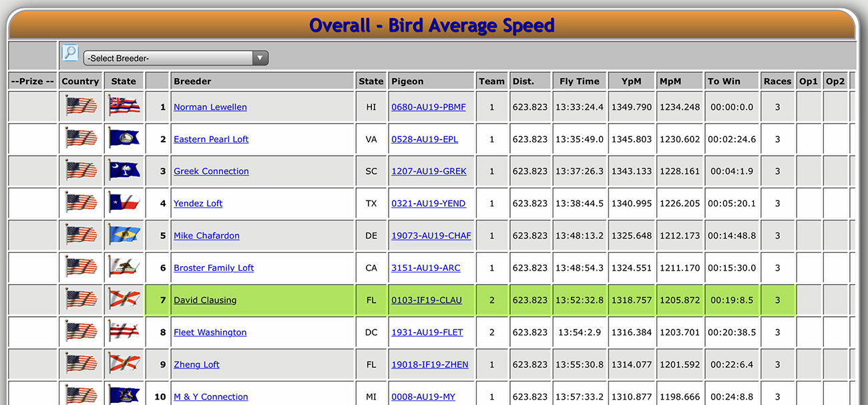Click David Clausing in highlighted row
This screenshot has width=868, height=405.
pos(205,300)
